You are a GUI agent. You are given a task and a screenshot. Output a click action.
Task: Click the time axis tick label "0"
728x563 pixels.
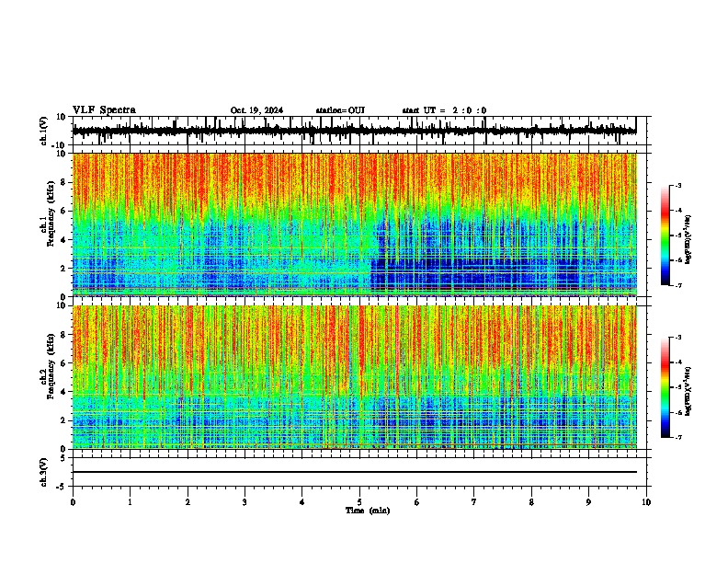tap(73, 502)
